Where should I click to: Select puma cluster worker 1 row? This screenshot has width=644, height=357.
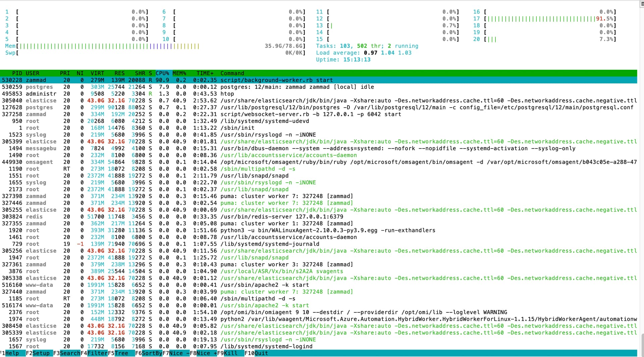coord(319,223)
